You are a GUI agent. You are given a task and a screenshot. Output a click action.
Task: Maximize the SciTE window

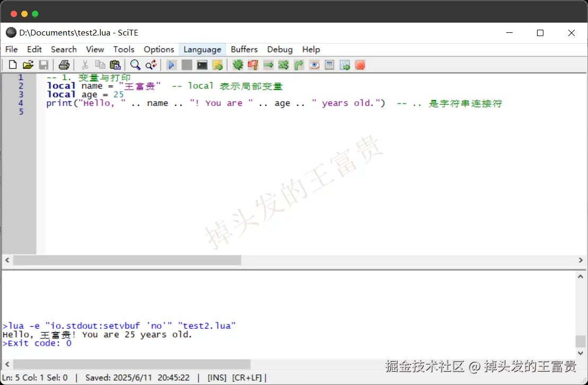540,33
